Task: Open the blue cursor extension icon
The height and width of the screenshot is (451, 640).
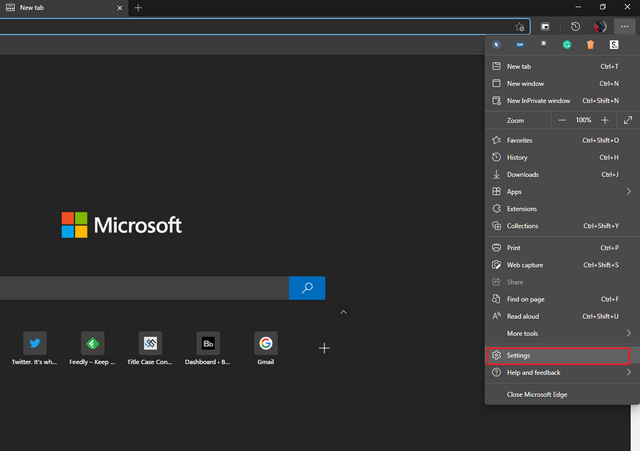Action: pos(496,45)
